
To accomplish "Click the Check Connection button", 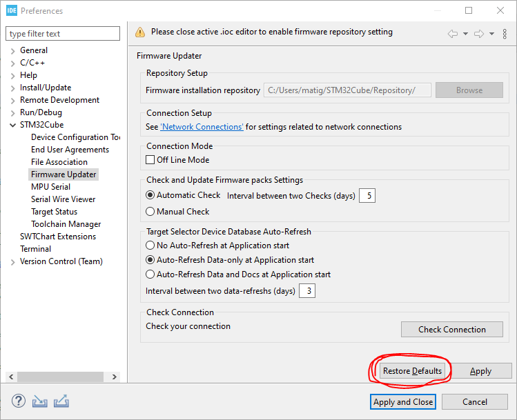I will [451, 330].
